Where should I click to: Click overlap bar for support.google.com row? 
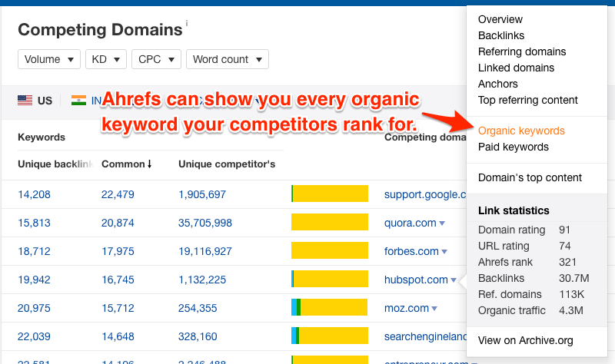pos(330,194)
